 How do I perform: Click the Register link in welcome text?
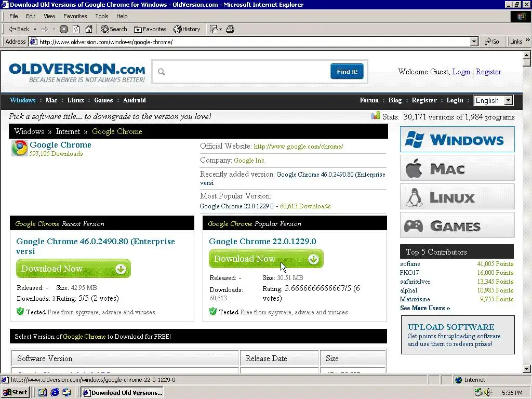(488, 72)
